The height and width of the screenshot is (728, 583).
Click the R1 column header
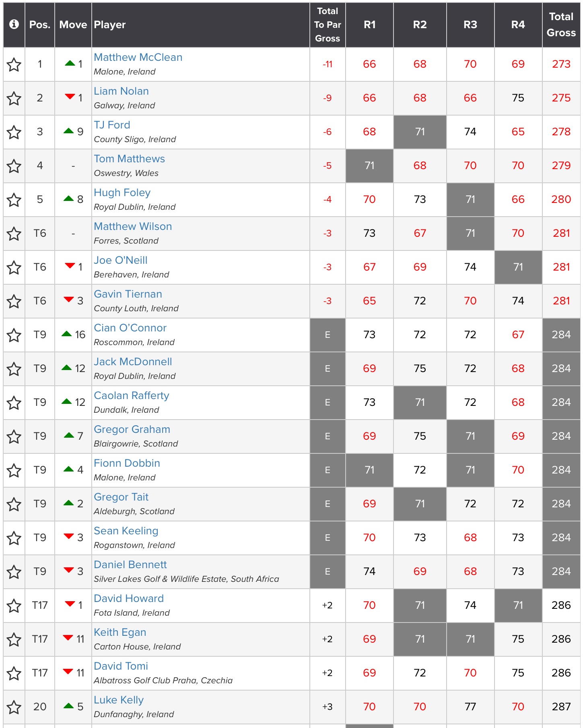(x=369, y=25)
